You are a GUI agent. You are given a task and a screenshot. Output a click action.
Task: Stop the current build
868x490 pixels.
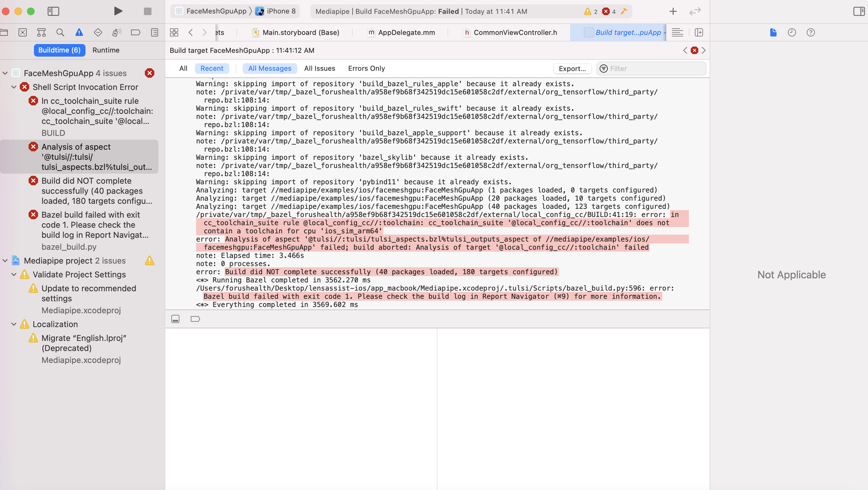pyautogui.click(x=148, y=11)
